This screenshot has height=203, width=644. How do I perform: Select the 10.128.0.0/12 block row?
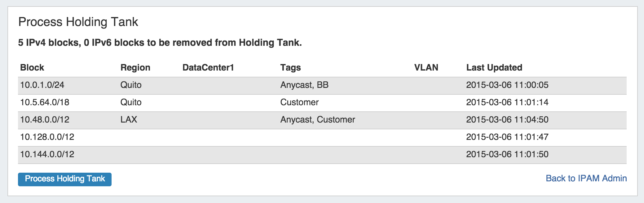(47, 137)
